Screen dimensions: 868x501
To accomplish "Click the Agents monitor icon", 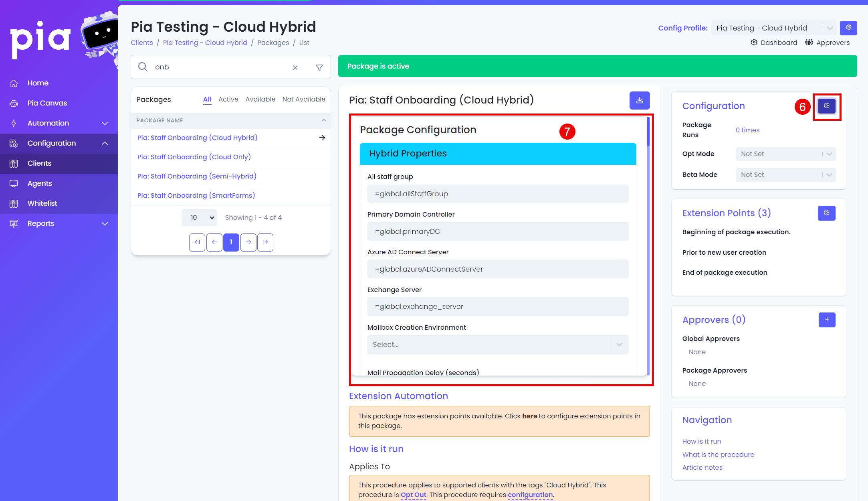I will pyautogui.click(x=14, y=183).
